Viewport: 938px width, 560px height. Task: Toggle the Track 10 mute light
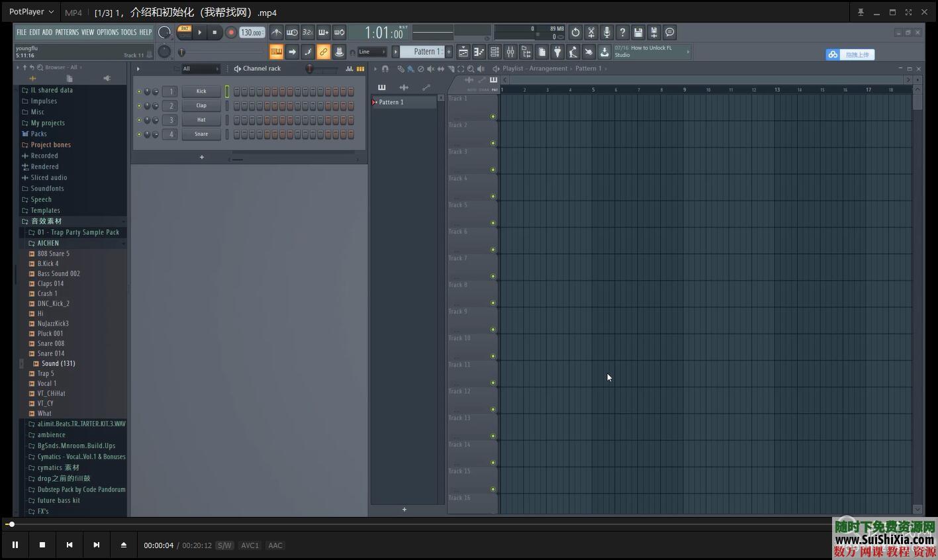click(x=492, y=356)
